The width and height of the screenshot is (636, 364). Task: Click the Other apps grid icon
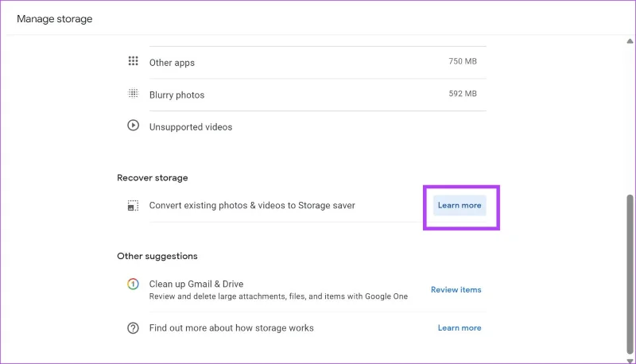[x=133, y=61]
